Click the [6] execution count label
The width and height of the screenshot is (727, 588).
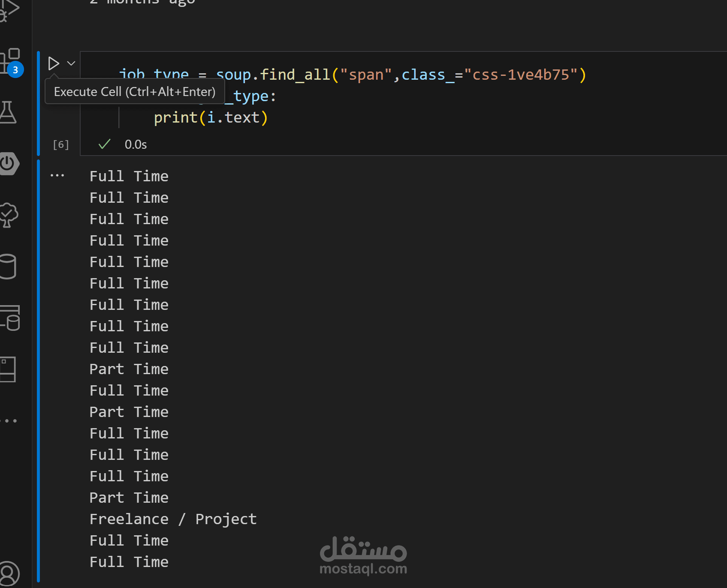[60, 145]
